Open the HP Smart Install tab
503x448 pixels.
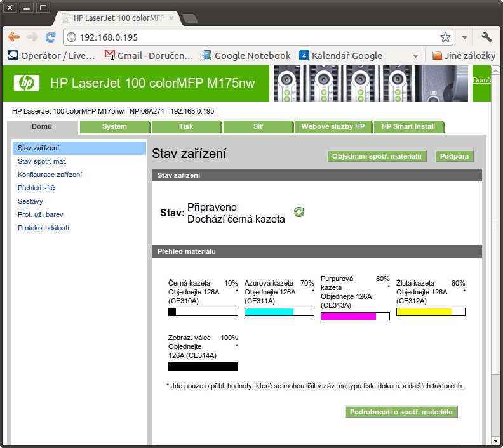click(408, 126)
